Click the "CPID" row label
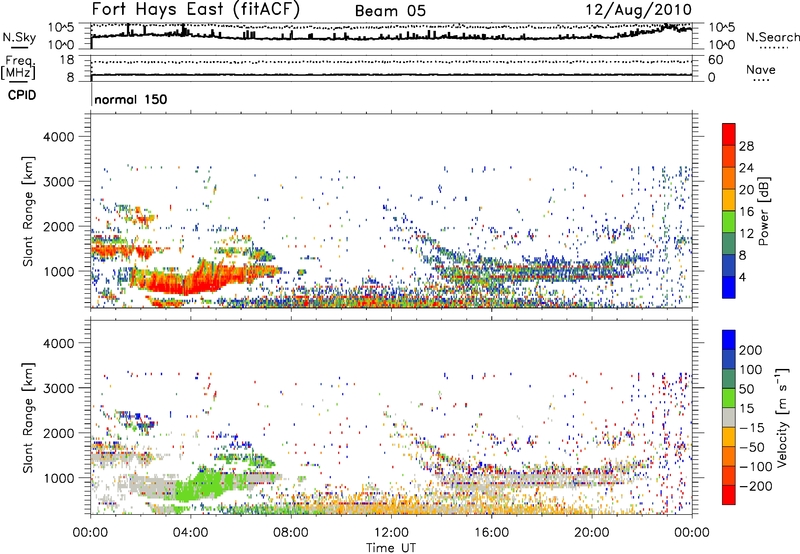This screenshot has width=800, height=554. 22,95
